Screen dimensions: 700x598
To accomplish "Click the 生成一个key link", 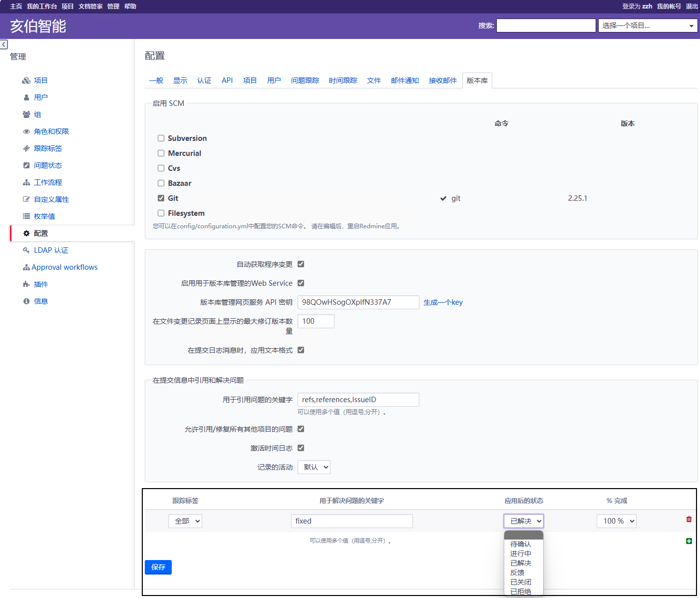I will [x=443, y=302].
